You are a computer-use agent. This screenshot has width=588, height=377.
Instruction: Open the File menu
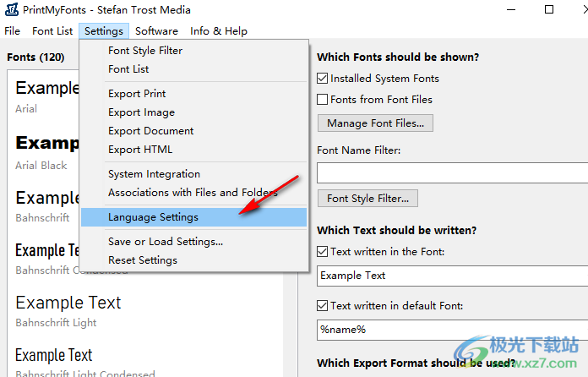point(13,30)
